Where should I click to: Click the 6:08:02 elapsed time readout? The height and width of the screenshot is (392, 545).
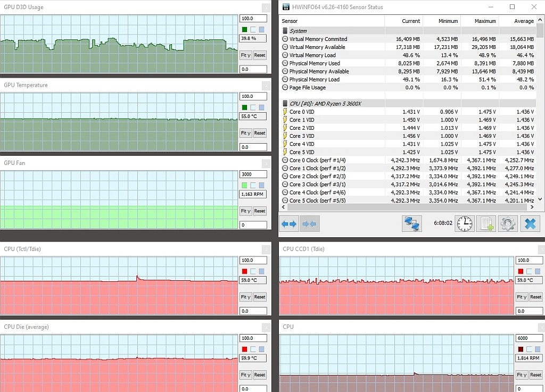point(443,223)
